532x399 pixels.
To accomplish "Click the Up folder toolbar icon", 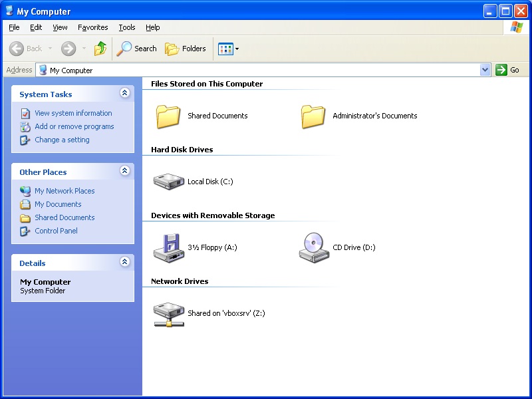I will click(100, 49).
